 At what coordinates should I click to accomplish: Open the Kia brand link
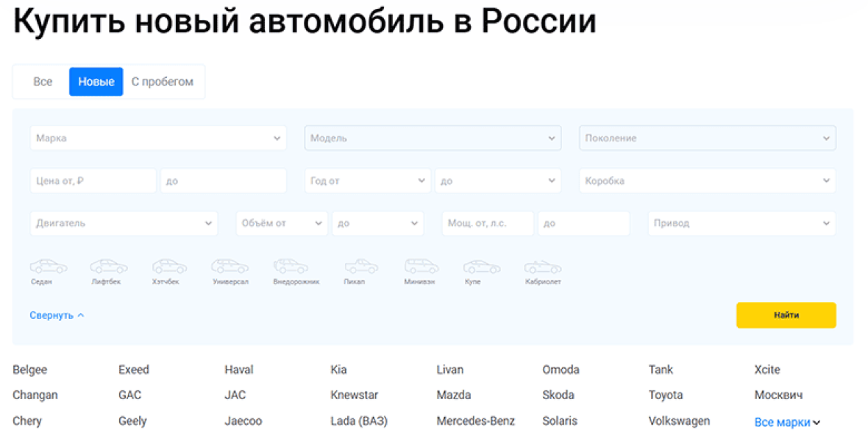click(x=339, y=370)
